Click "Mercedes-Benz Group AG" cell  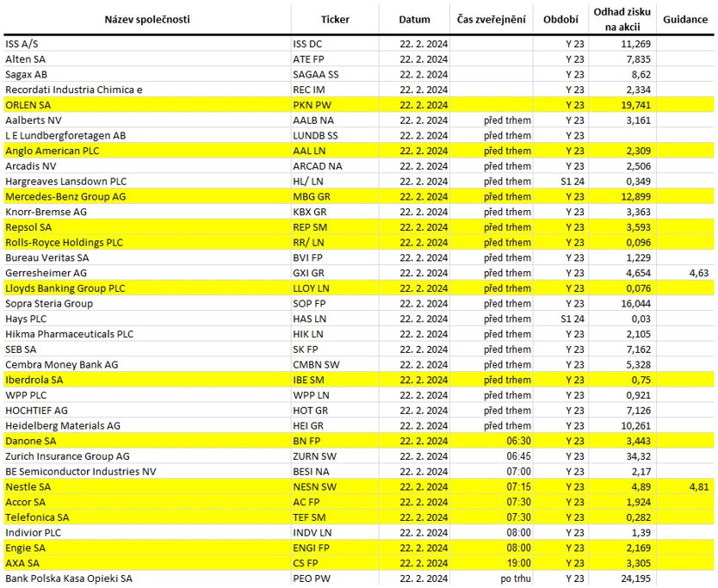tap(65, 197)
